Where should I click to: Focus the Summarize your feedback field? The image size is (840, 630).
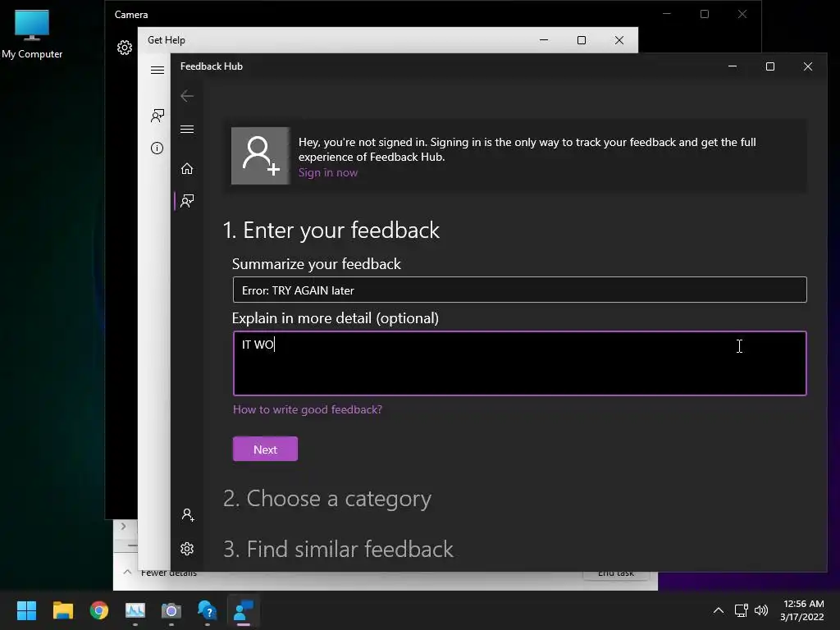(519, 290)
